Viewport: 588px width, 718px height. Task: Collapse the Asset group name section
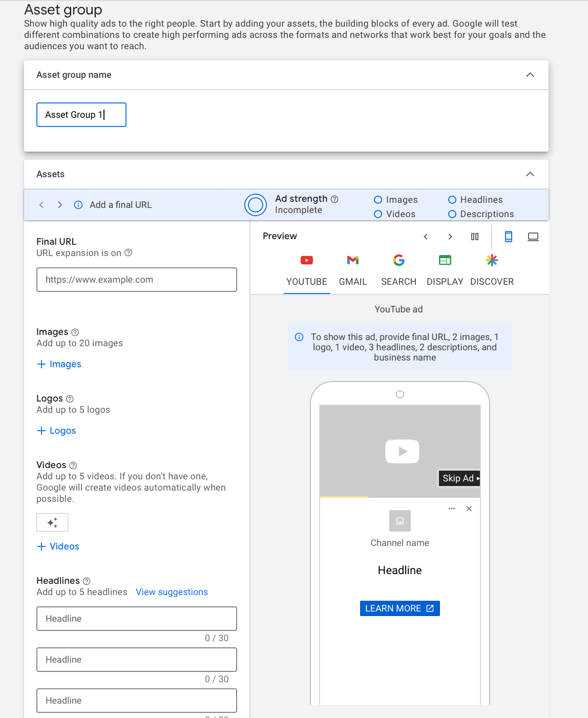530,75
